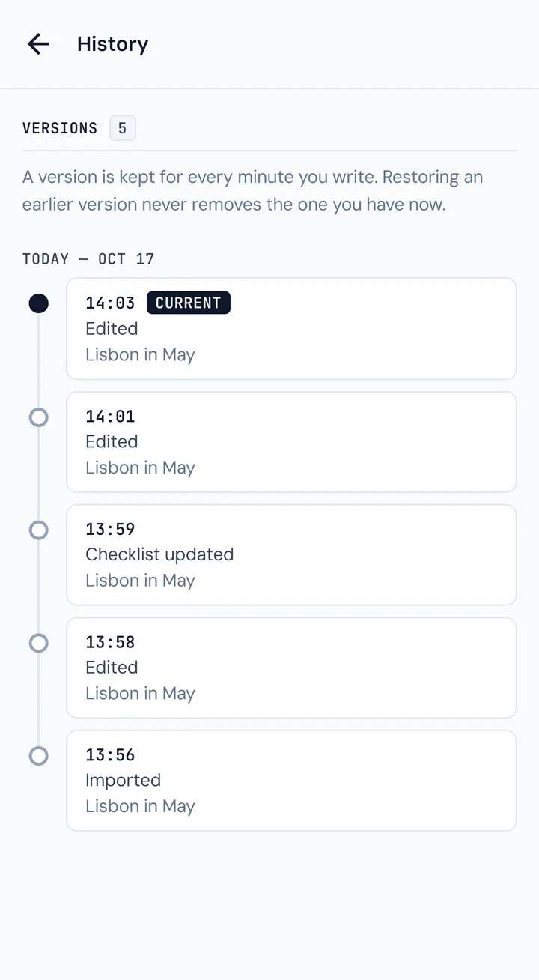This screenshot has width=539, height=980.
Task: Click the TODAY — OCT 17 date header
Action: point(88,259)
